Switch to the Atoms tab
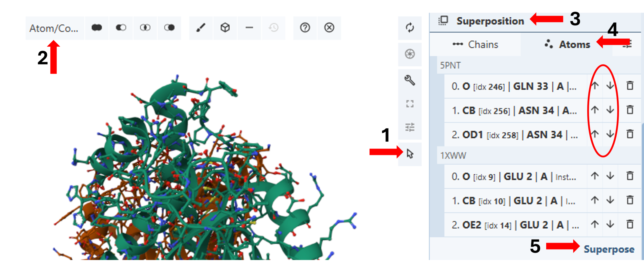 coord(567,45)
